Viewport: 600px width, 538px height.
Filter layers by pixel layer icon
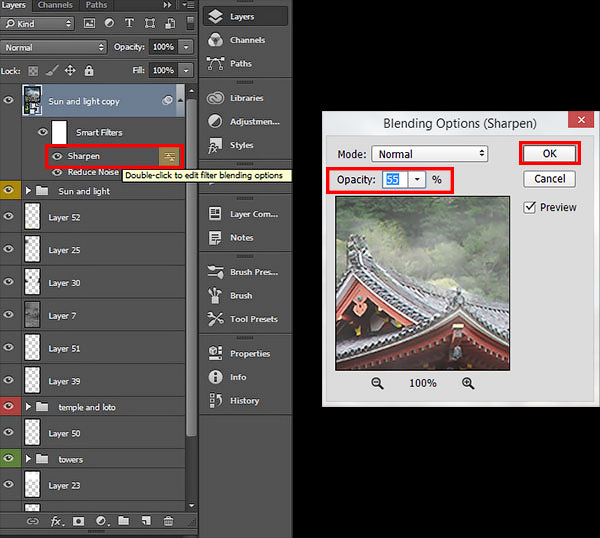pyautogui.click(x=89, y=24)
